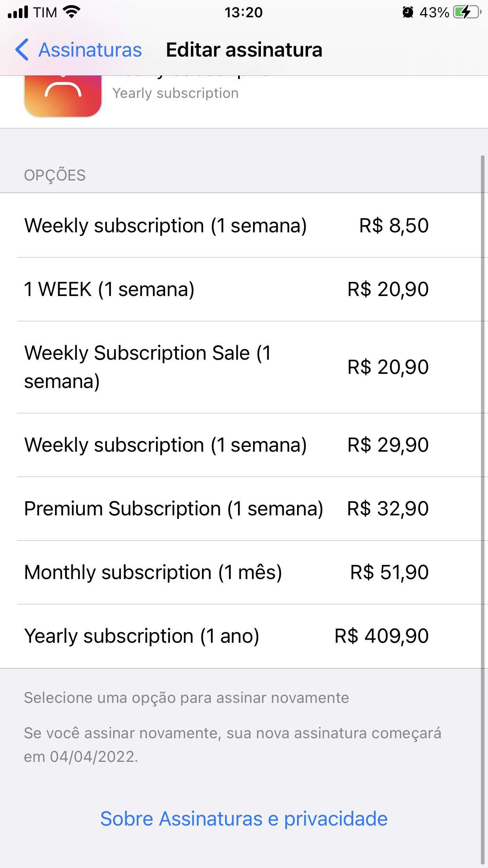This screenshot has height=868, width=488.
Task: Select Monthly subscription (1 mês)
Action: 226,572
